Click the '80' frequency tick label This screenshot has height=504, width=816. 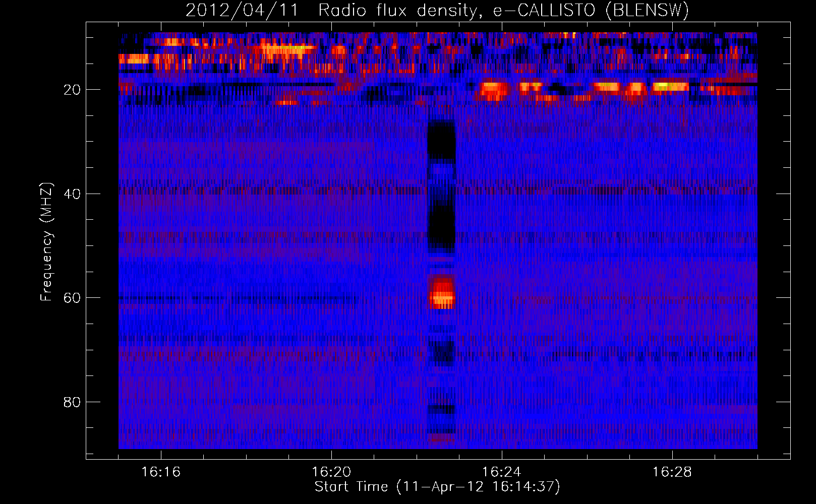point(72,402)
